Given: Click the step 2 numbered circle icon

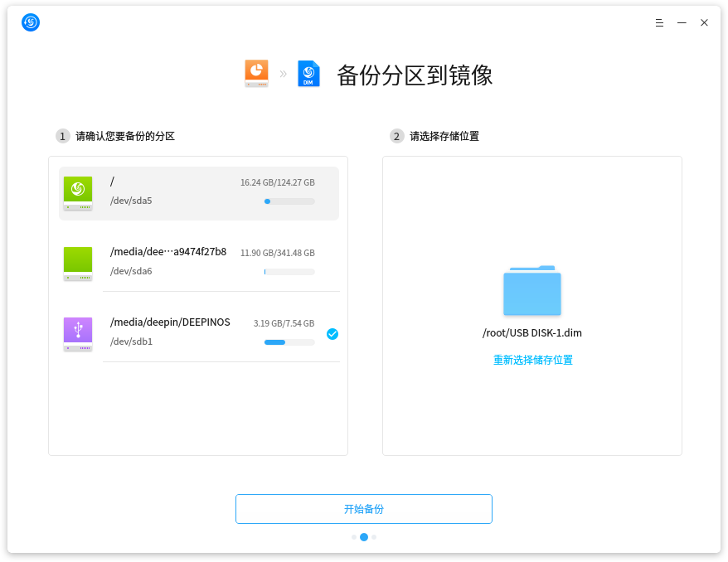Looking at the screenshot, I should pyautogui.click(x=396, y=135).
